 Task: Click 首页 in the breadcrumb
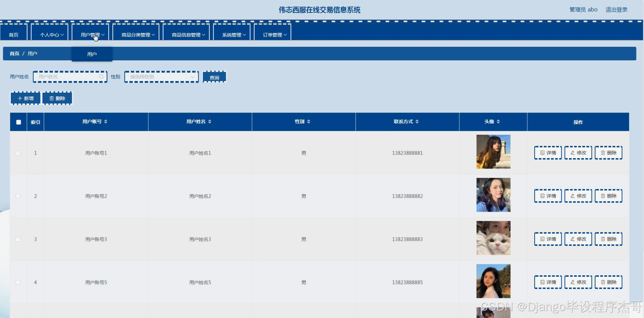tap(15, 53)
